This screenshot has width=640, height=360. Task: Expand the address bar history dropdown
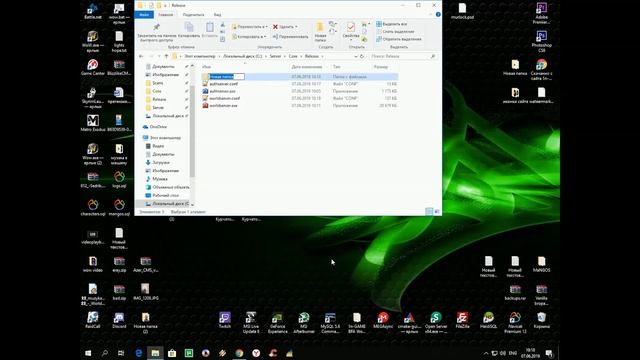click(x=356, y=56)
